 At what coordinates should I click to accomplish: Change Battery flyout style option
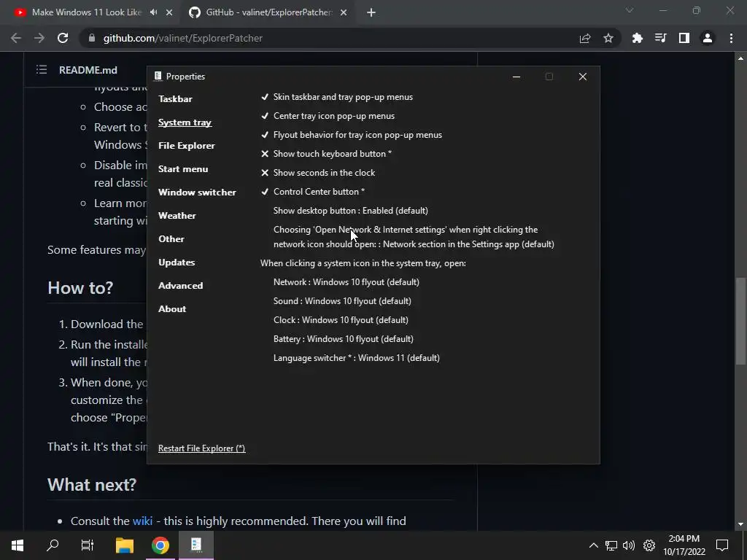pyautogui.click(x=344, y=339)
